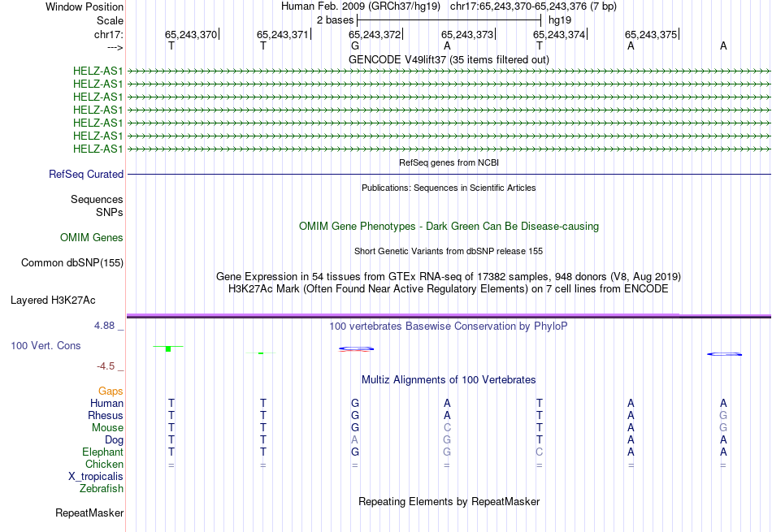Open the GENCODE V49lift37 track title
The width and height of the screenshot is (772, 532).
coord(449,59)
